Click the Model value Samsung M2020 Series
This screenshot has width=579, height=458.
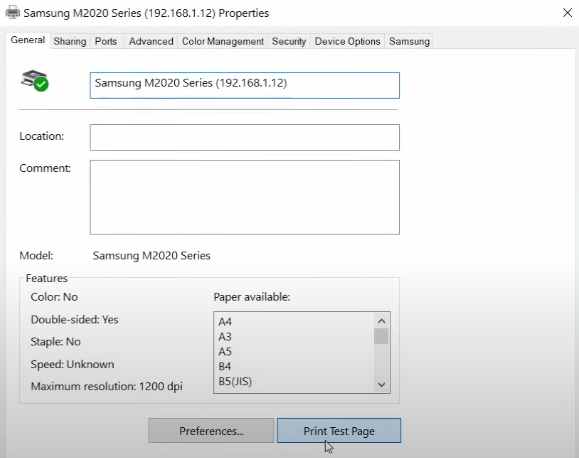151,256
